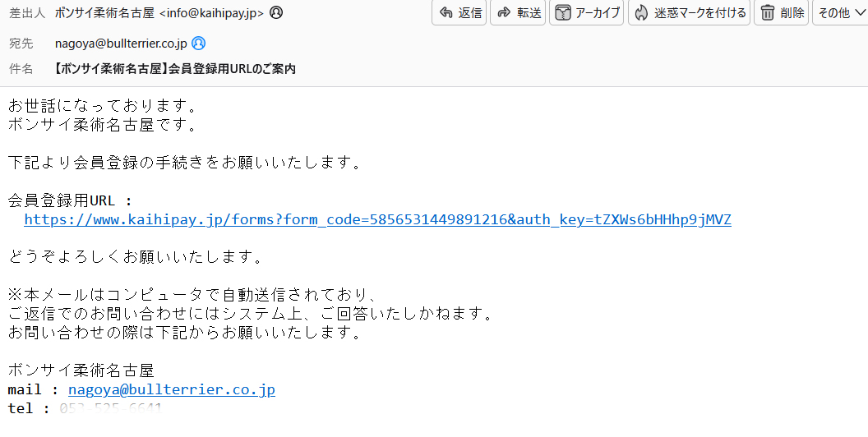Click the 差出人 header label
868x437 pixels.
click(x=27, y=12)
